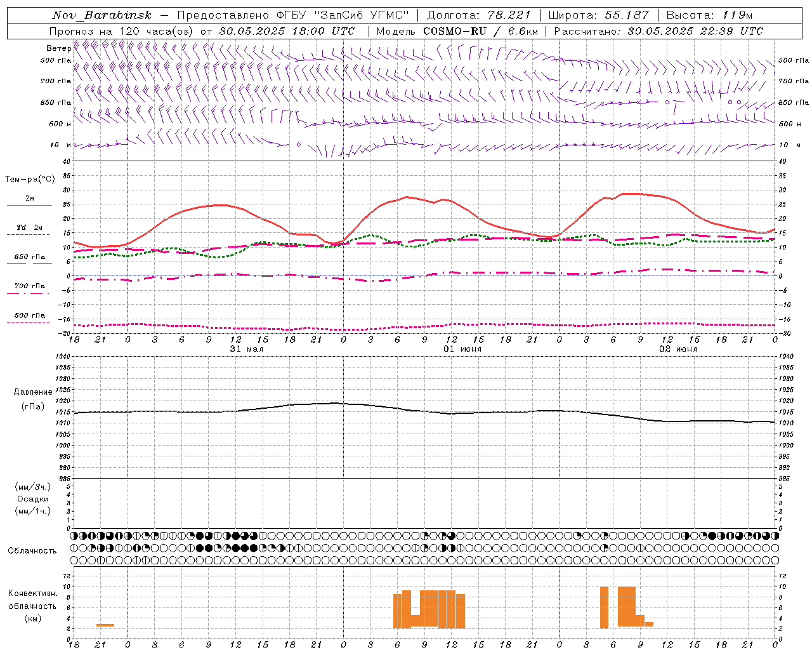Click the small orange bar near 21h on 30 May
This screenshot has height=650, width=812.
click(105, 625)
